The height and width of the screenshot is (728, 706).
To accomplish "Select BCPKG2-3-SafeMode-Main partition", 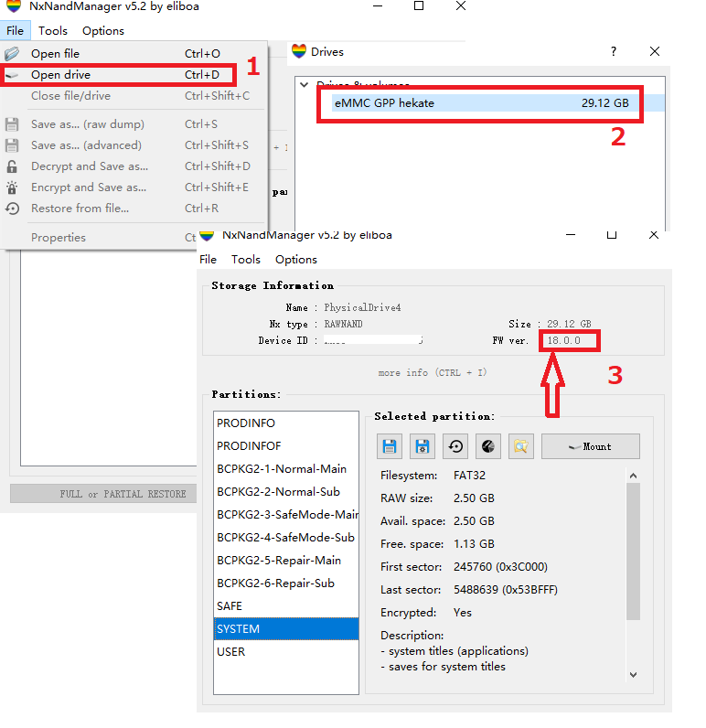I will pos(286,514).
